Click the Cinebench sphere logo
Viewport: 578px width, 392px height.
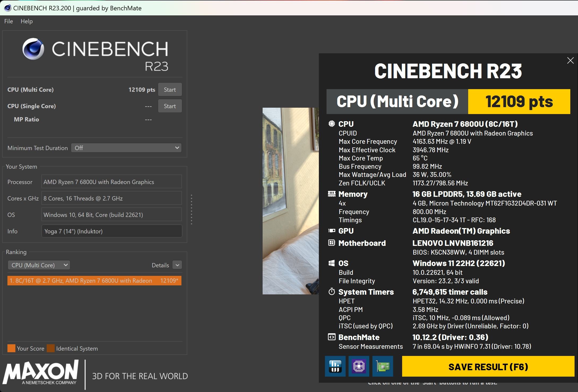(33, 49)
